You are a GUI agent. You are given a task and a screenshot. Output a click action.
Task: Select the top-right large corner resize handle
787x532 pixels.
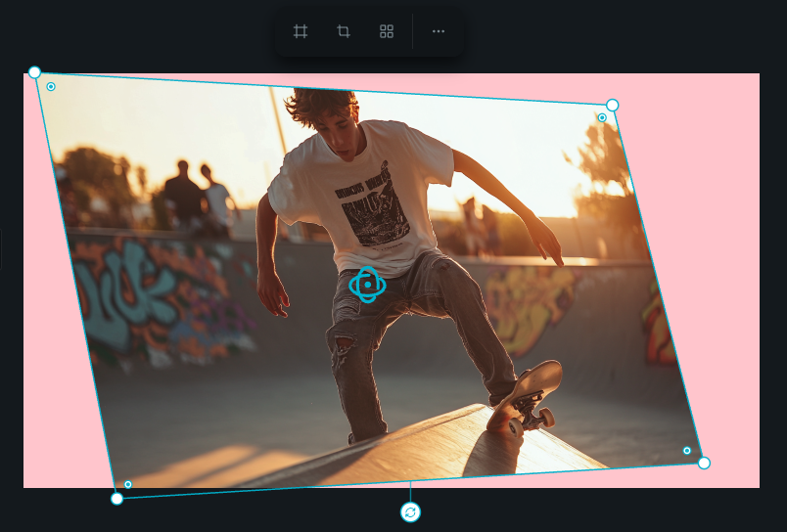(613, 105)
